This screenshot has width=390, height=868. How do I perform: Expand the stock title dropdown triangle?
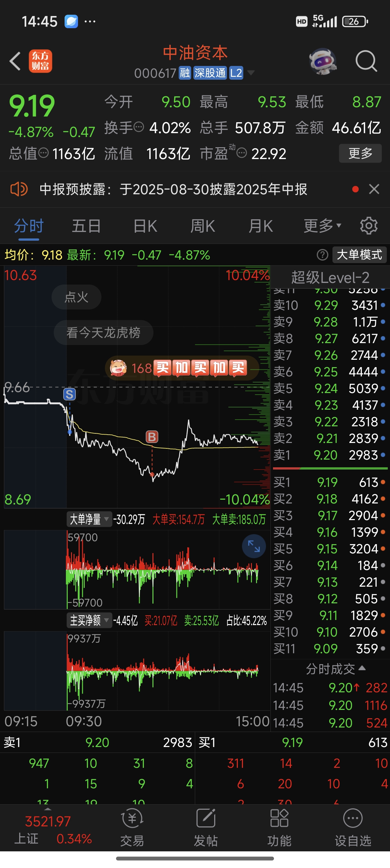251,73
